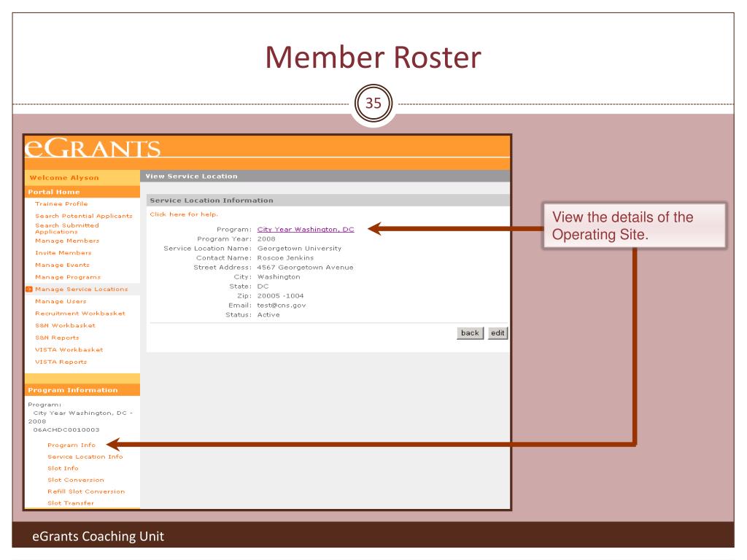The width and height of the screenshot is (747, 560).
Task: Go to Search Potential Applicants
Action: [x=84, y=216]
